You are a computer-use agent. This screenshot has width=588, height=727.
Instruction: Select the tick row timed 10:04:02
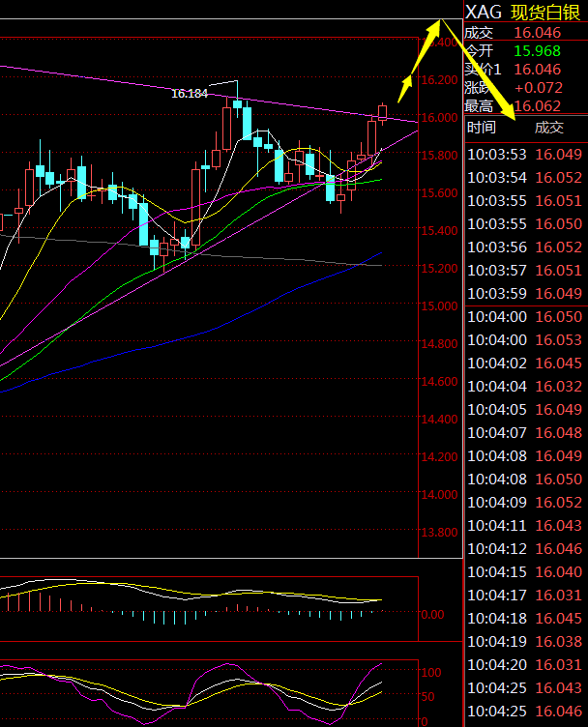click(524, 363)
